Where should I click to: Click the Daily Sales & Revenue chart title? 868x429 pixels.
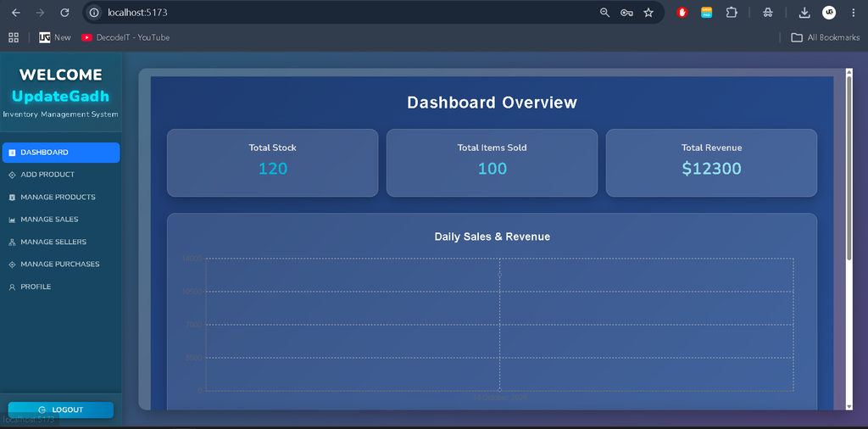tap(492, 237)
